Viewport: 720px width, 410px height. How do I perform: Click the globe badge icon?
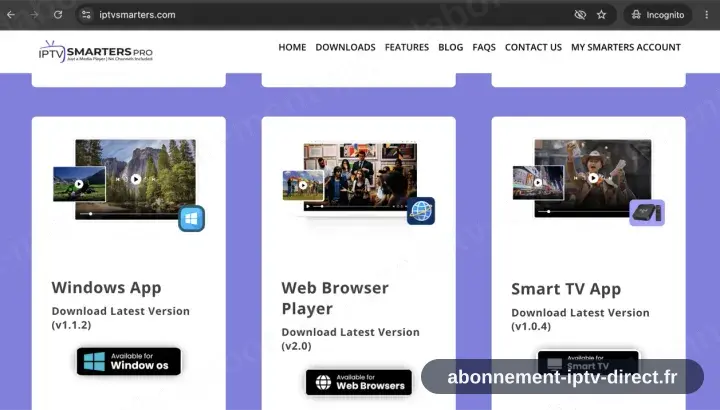pos(421,211)
